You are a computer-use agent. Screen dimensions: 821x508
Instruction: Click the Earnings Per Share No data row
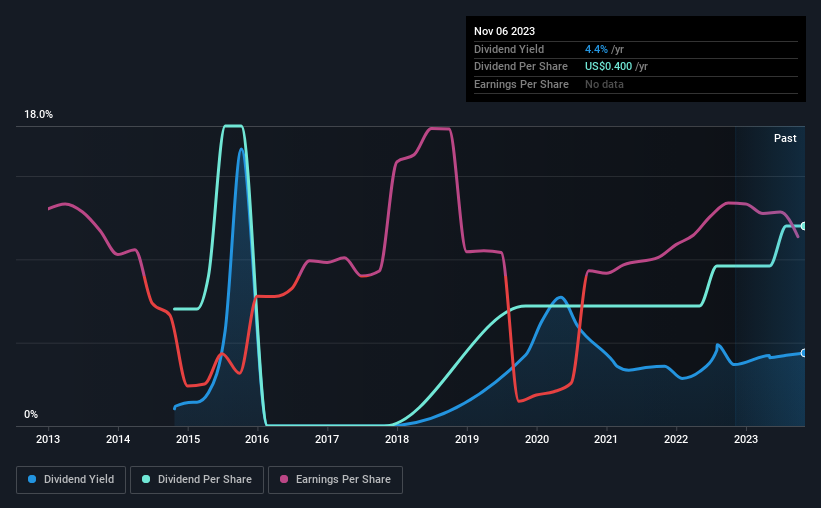636,84
